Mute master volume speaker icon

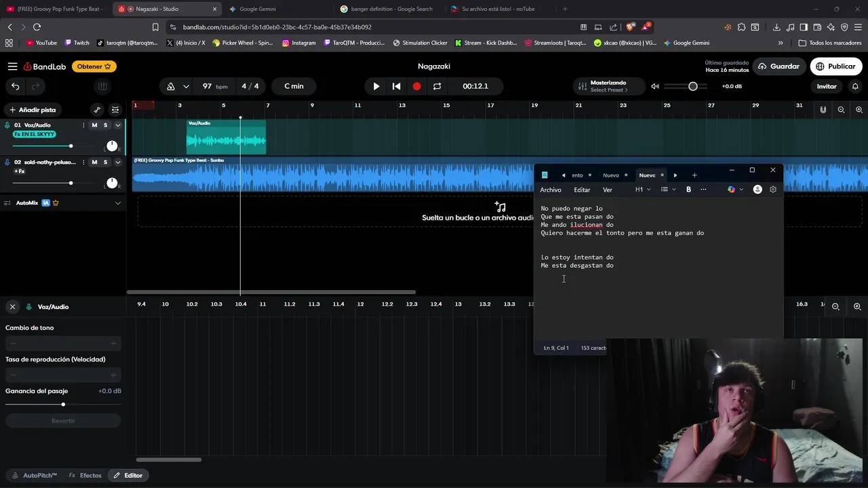pos(655,86)
